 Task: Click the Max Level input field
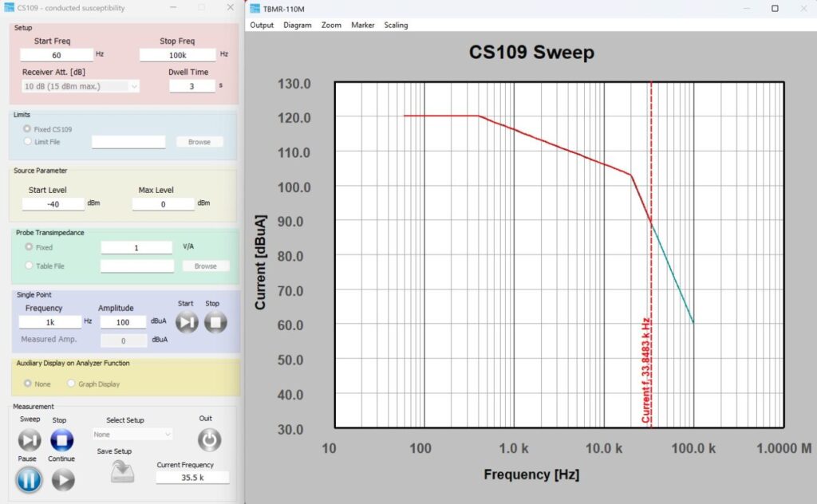(163, 205)
